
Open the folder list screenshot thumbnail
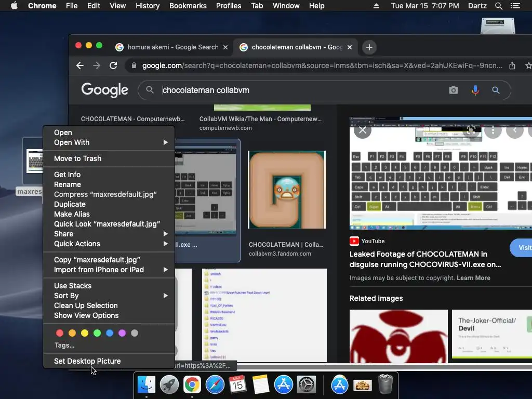click(264, 315)
